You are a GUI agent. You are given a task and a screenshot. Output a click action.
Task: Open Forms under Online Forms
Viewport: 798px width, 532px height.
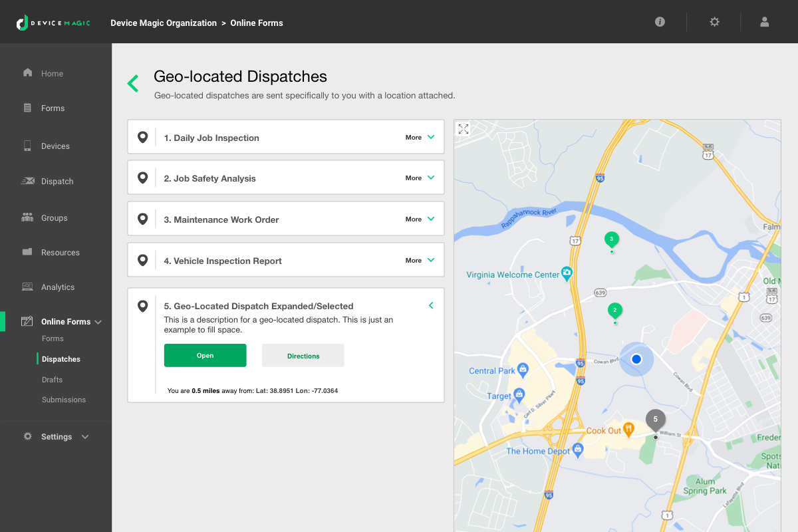point(53,338)
